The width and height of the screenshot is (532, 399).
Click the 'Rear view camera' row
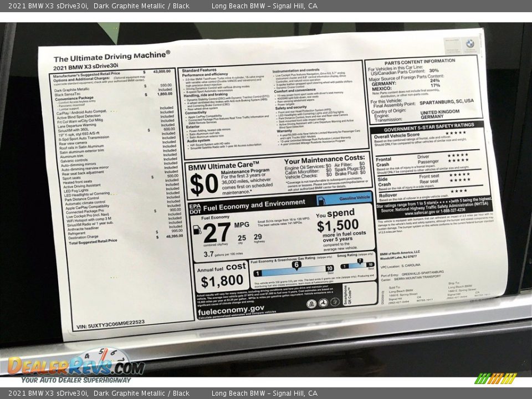pos(73,143)
